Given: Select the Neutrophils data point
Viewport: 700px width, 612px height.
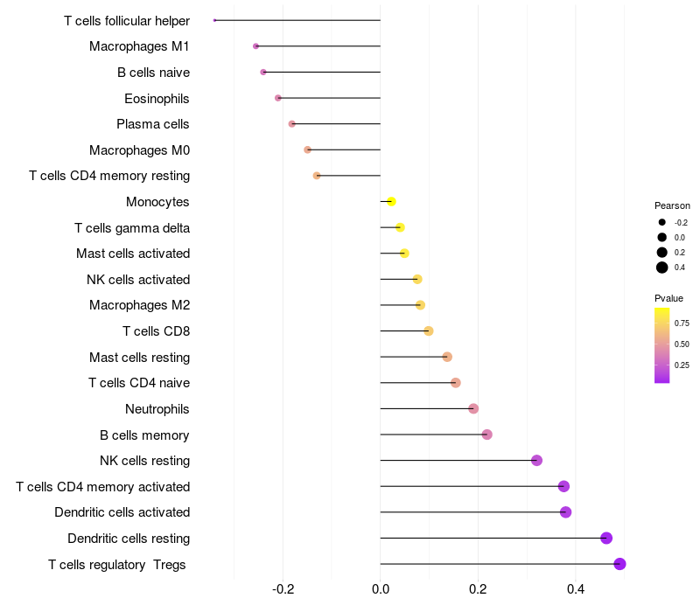Looking at the screenshot, I should coord(473,408).
